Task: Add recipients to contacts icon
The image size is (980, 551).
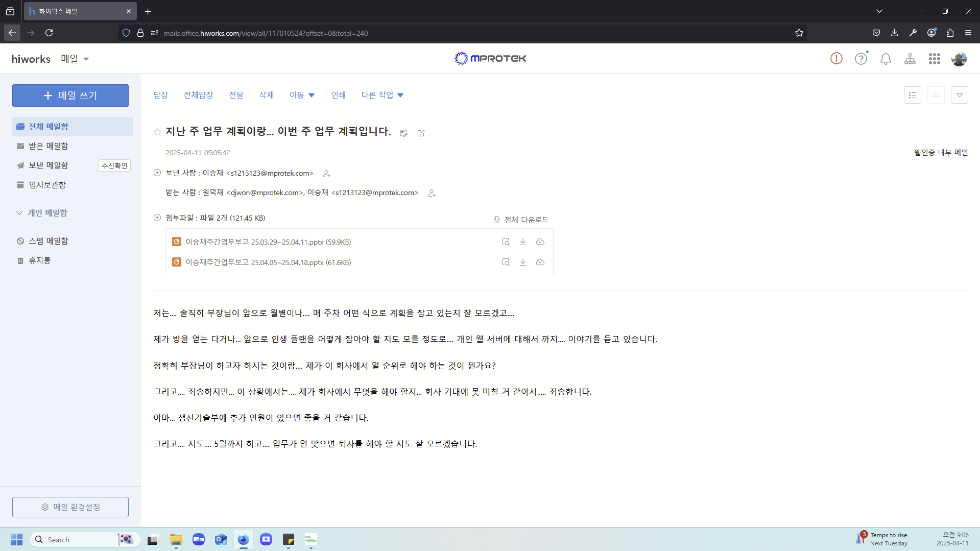Action: (x=432, y=193)
